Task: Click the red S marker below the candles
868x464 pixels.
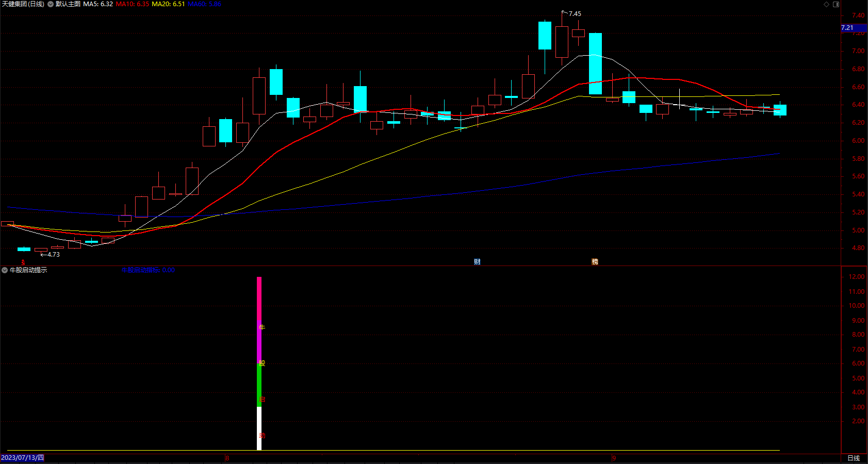Action: 23,262
